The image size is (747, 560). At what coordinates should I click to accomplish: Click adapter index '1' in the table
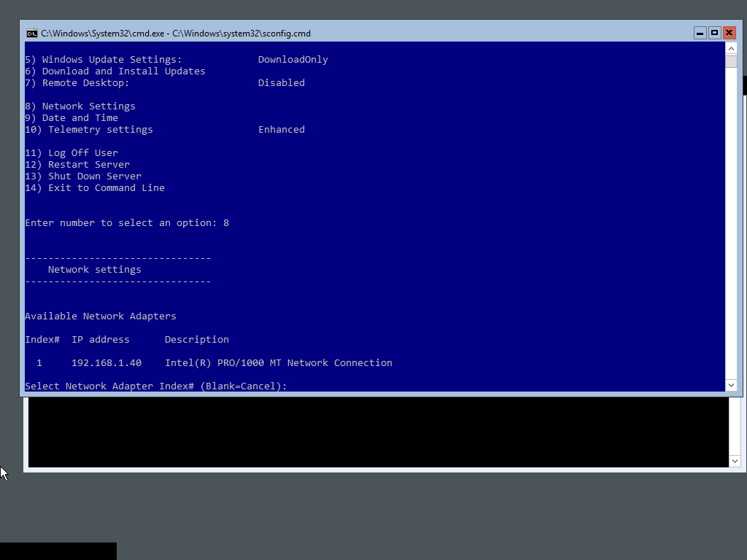[x=39, y=363]
